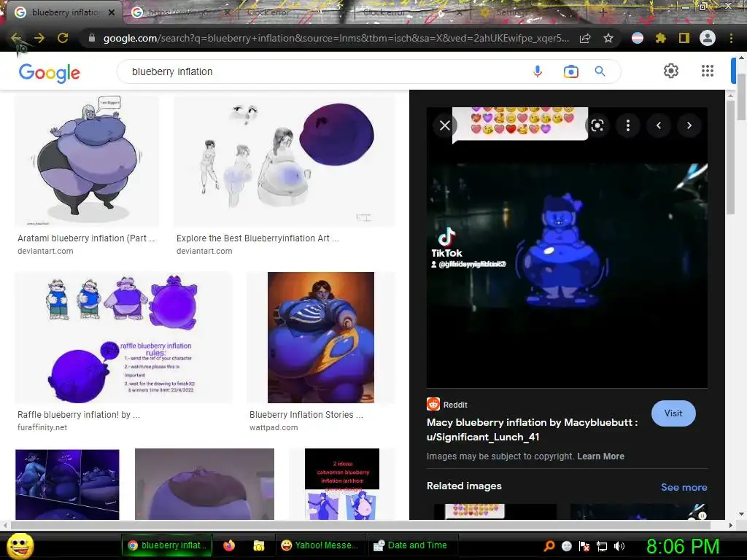Switch to Yahoo! Messenger taskbar item

(320, 545)
